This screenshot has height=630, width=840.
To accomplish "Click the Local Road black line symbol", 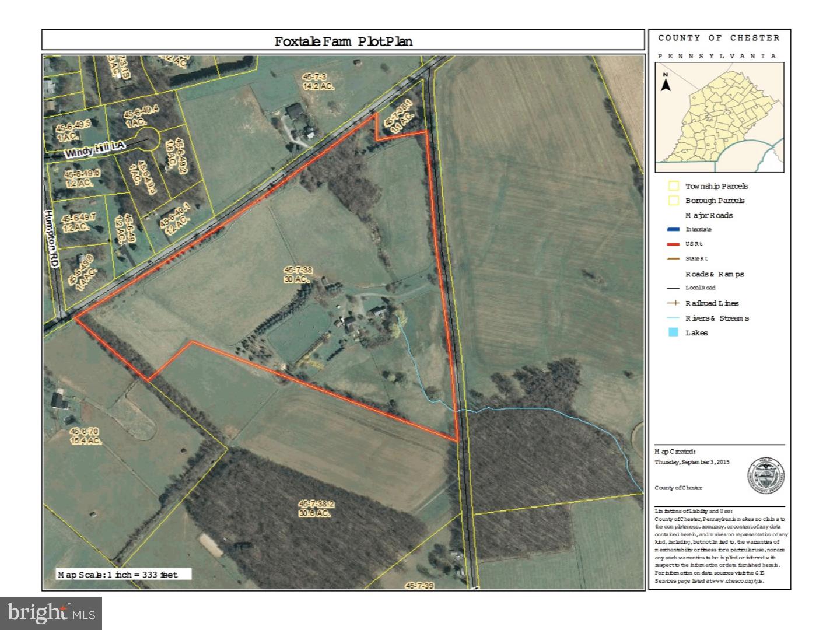I will 674,288.
